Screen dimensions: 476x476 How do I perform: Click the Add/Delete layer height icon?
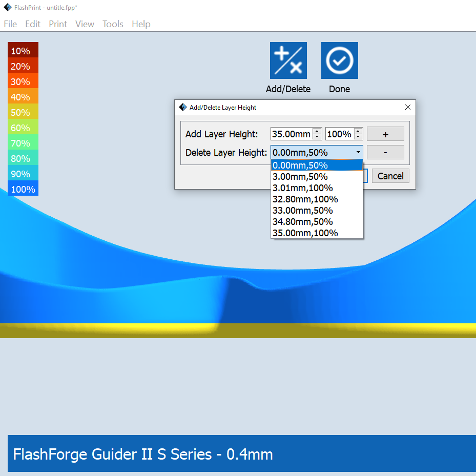288,60
